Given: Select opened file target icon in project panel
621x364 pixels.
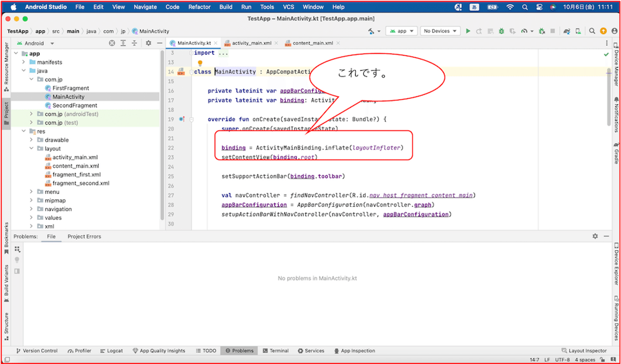Looking at the screenshot, I should 112,43.
